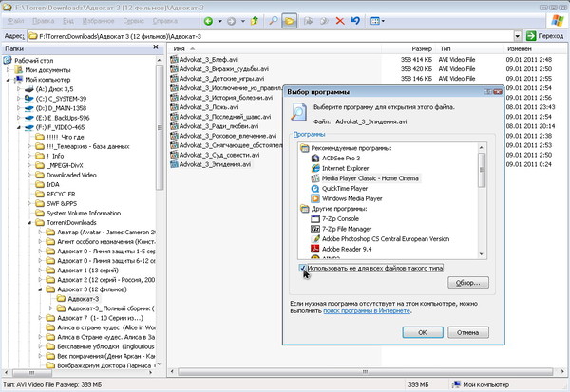570x392 pixels.
Task: Click the blue Undo arrow toolbar icon
Action: point(355,21)
